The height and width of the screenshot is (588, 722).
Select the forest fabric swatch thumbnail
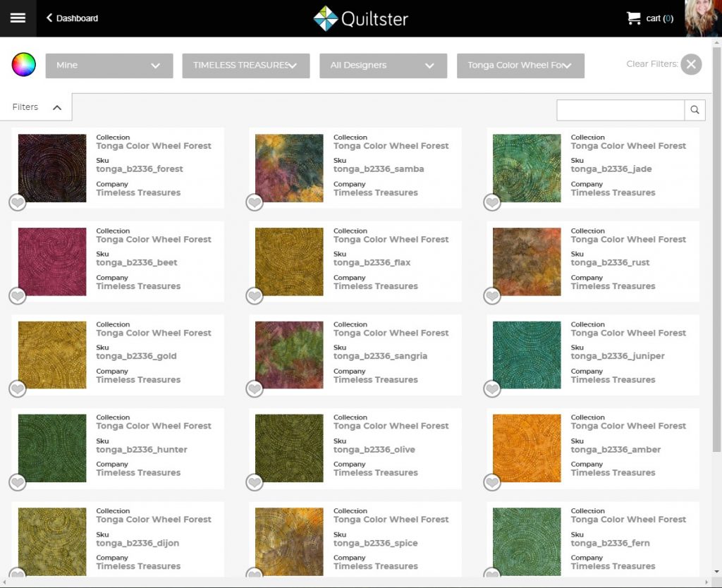pyautogui.click(x=52, y=168)
